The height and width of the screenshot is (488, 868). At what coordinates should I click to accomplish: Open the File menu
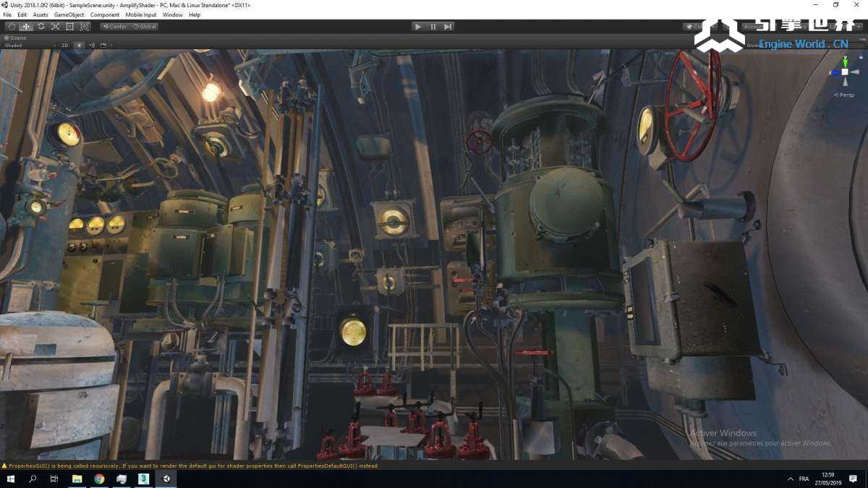[7, 14]
